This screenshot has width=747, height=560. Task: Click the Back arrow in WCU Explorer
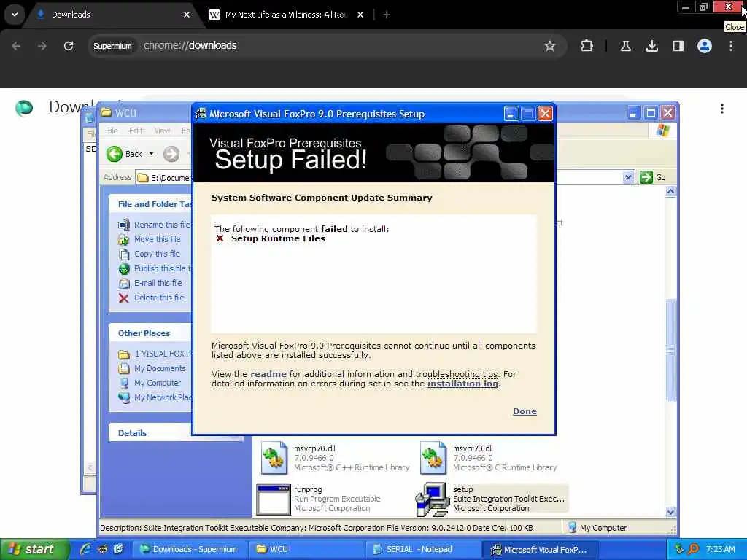pos(115,154)
